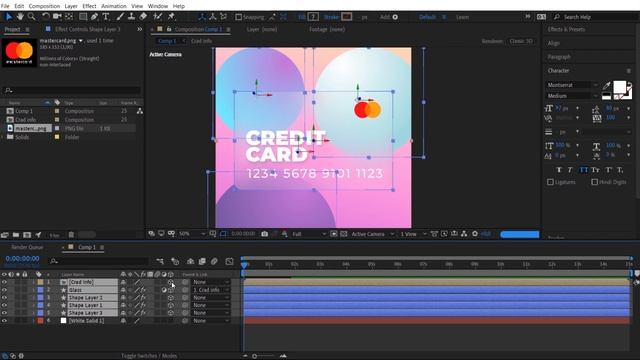This screenshot has width=640, height=360.
Task: Click the Search Help input field
Action: click(x=596, y=17)
